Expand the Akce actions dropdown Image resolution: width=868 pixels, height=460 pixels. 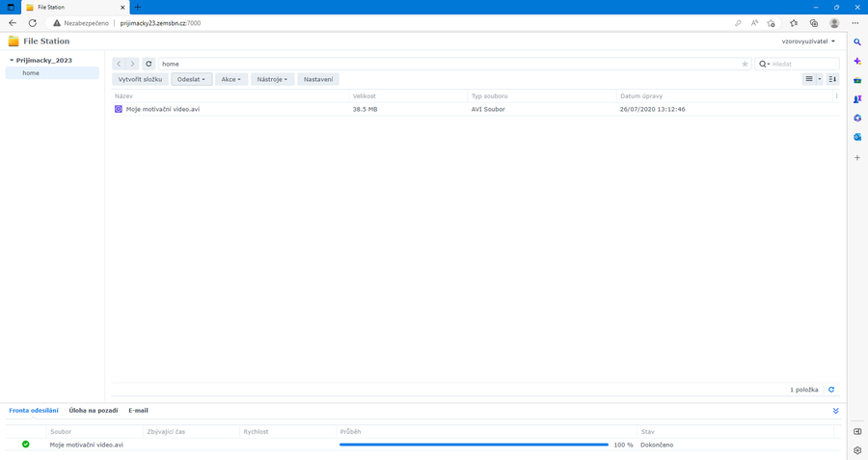[231, 79]
